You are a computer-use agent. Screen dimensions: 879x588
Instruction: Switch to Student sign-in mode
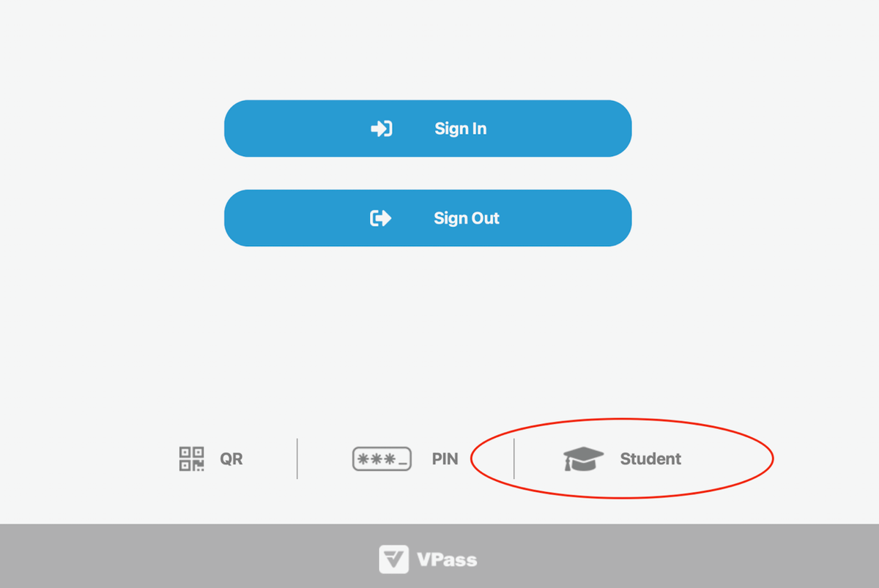[622, 459]
